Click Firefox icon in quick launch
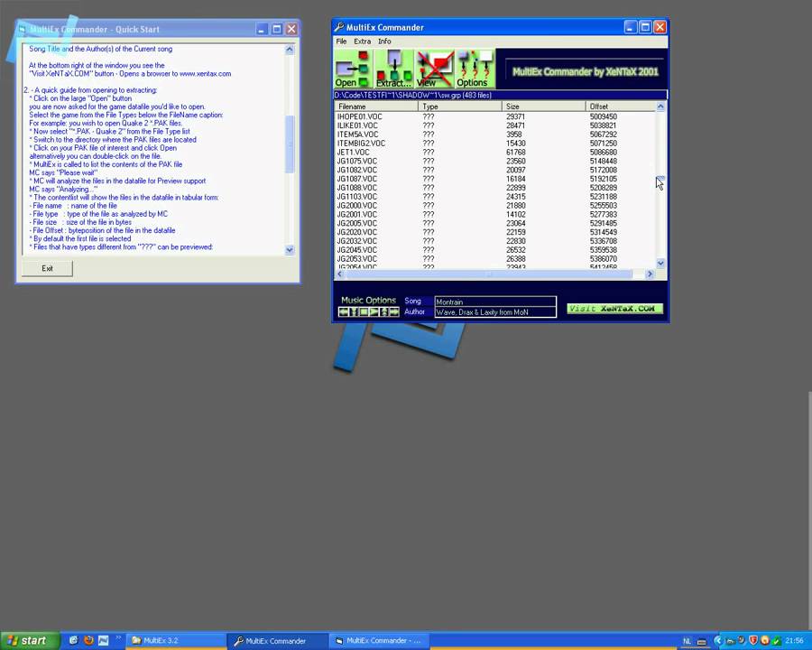Viewport: 812px width, 650px height. [88, 640]
